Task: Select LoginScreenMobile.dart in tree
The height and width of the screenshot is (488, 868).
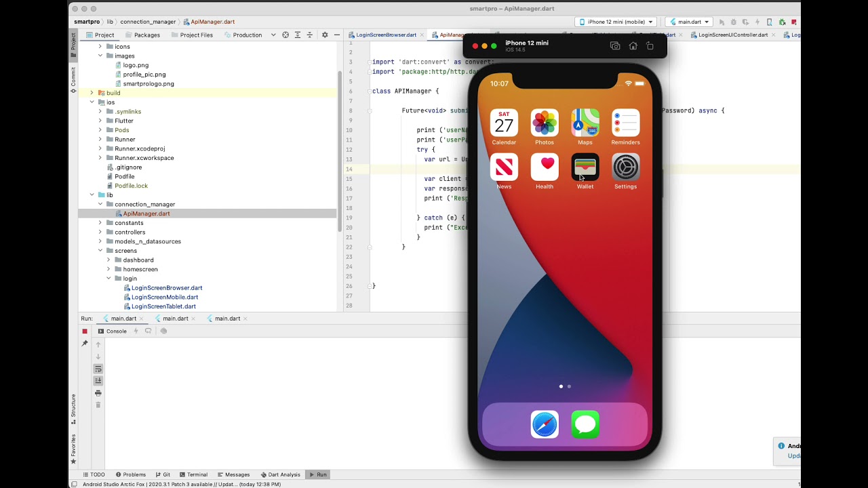Action: 165,297
